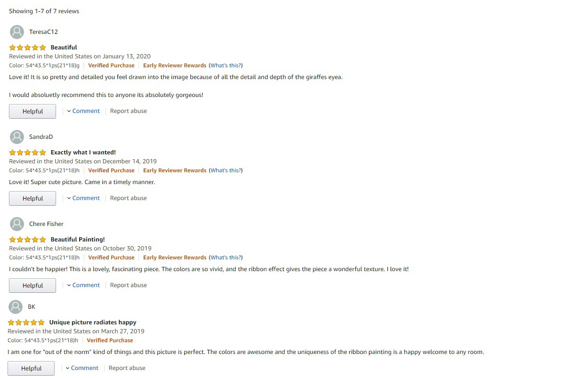Expand Comment on Chere Fisher's review
This screenshot has width=588, height=378.
point(83,285)
